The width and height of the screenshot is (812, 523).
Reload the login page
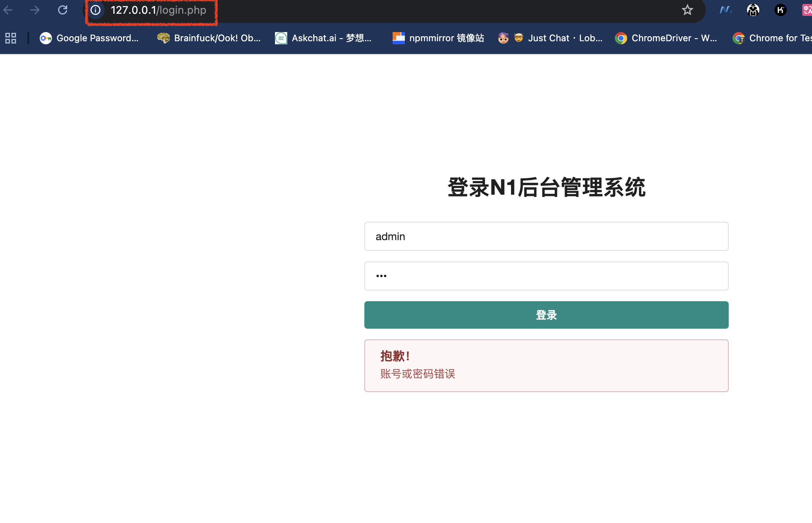(63, 10)
